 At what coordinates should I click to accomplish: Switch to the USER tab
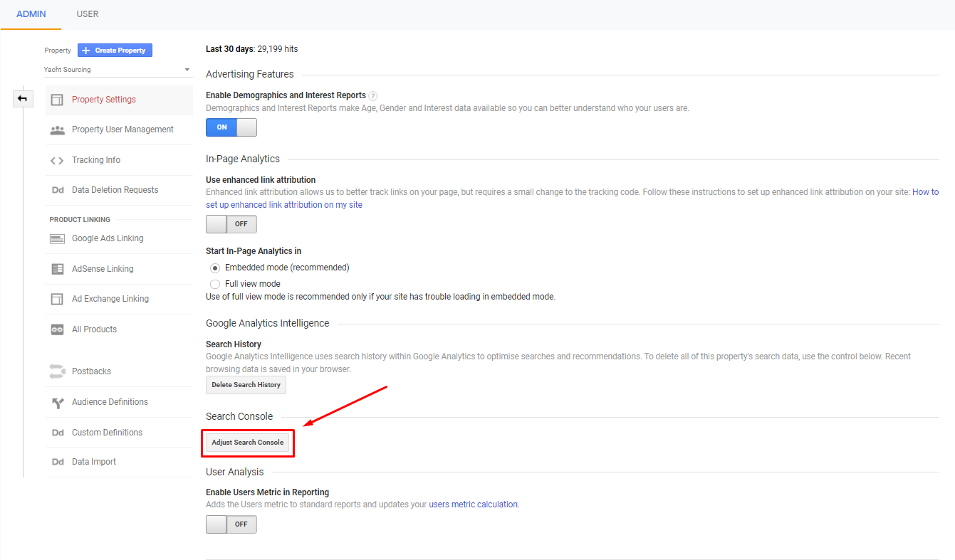[88, 14]
